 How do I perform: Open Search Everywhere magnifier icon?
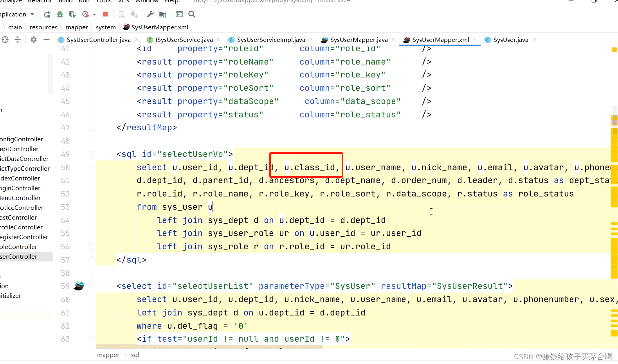coord(192,14)
